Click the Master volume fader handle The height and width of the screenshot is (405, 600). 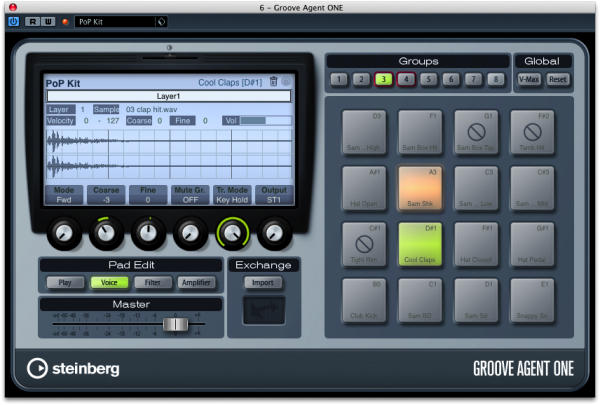pyautogui.click(x=176, y=324)
